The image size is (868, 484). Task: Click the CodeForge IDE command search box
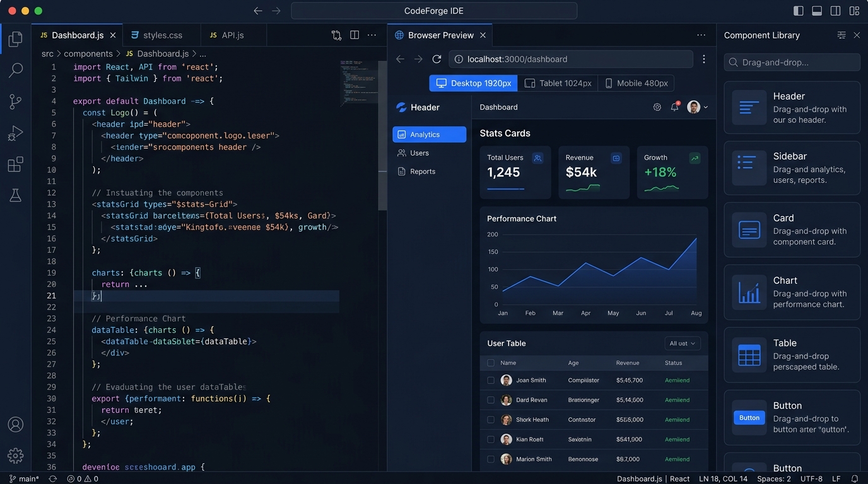pyautogui.click(x=434, y=11)
